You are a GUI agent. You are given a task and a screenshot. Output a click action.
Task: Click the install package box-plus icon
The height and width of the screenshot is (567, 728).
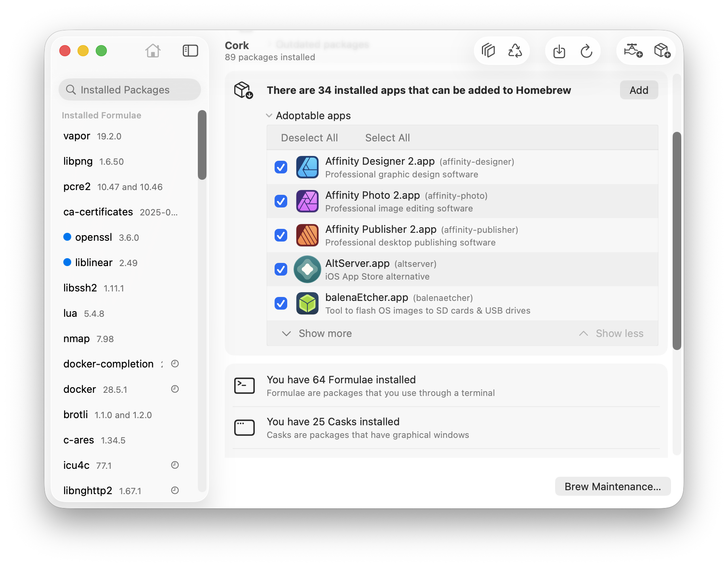662,51
